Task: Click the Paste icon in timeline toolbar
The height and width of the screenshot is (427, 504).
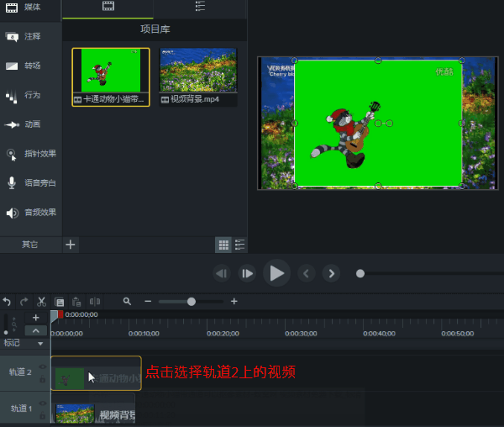Action: (76, 302)
